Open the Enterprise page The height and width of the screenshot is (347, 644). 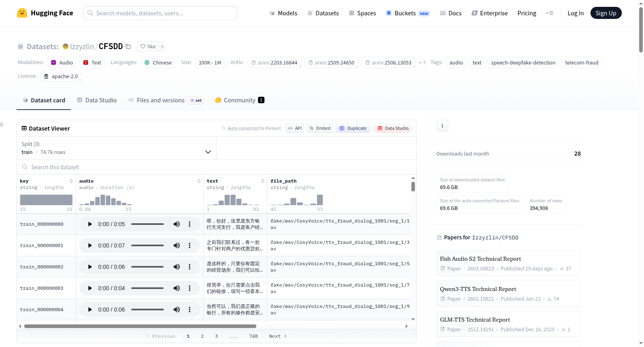point(489,13)
